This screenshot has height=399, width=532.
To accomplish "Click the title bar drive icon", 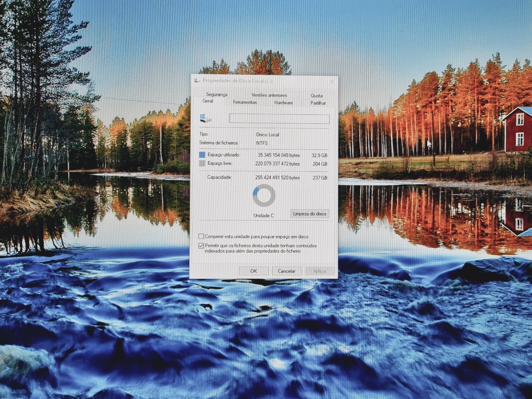I will click(197, 80).
